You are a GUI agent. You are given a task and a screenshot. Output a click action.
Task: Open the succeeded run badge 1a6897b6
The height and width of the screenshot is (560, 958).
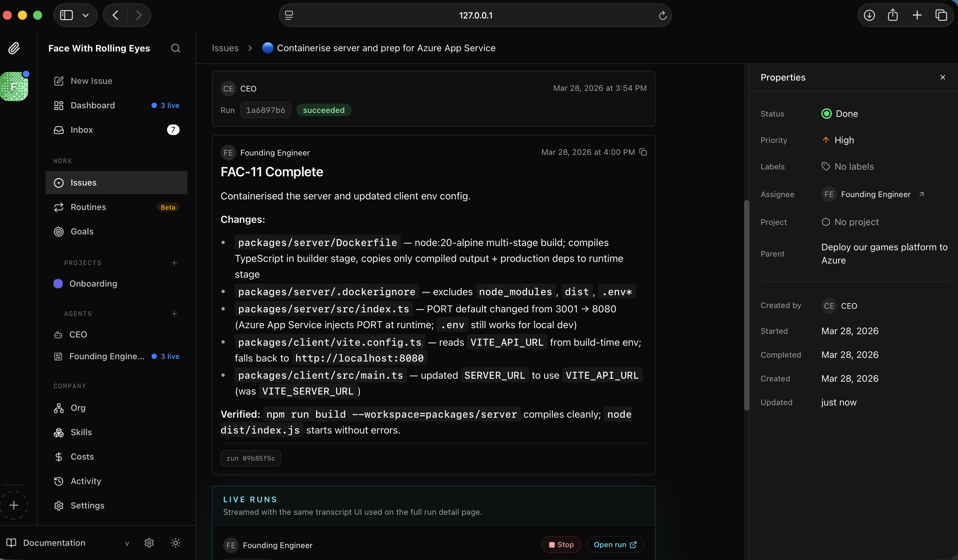pyautogui.click(x=265, y=110)
